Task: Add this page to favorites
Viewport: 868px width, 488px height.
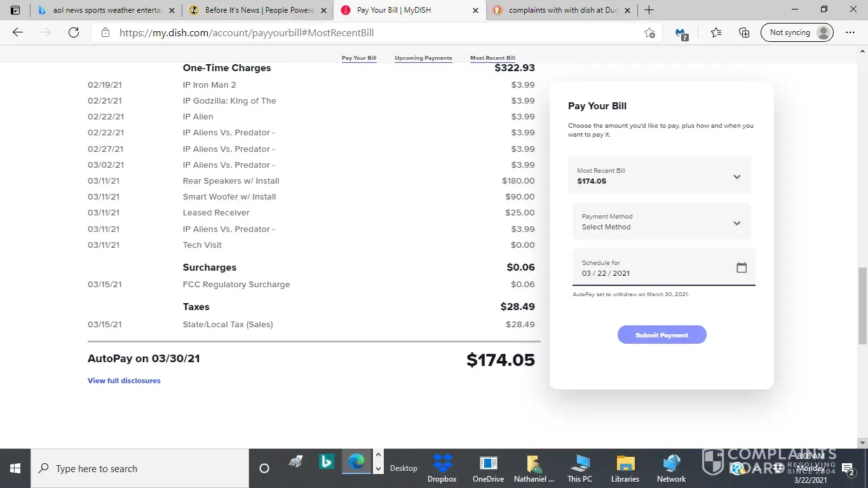Action: (649, 33)
